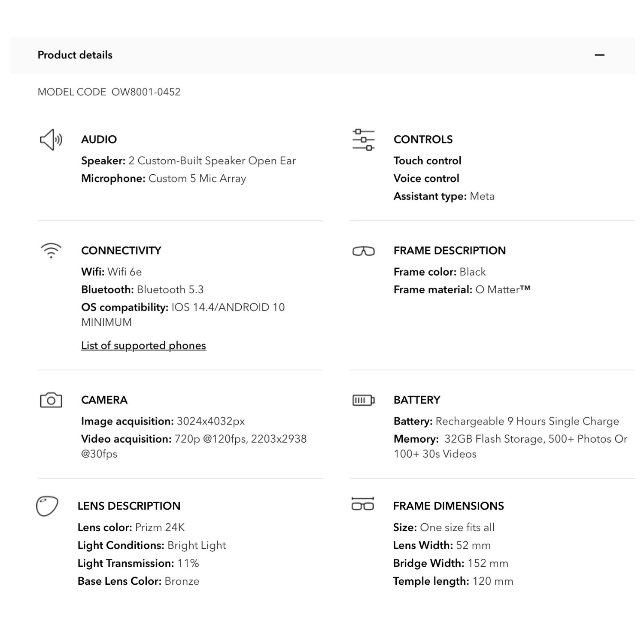This screenshot has width=644, height=644.
Task: Click the sliders icon beside Controls
Action: pyautogui.click(x=364, y=140)
